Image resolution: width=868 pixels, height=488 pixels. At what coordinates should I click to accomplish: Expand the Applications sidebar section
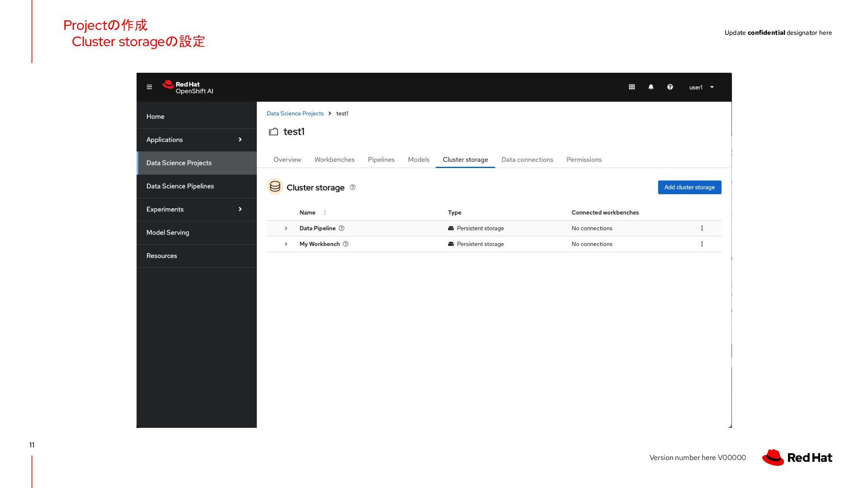pos(197,140)
